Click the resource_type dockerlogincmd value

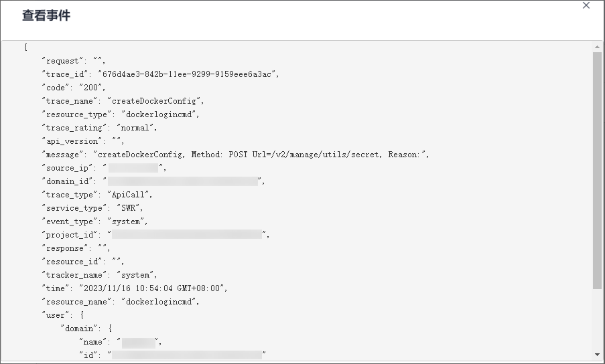tap(163, 114)
